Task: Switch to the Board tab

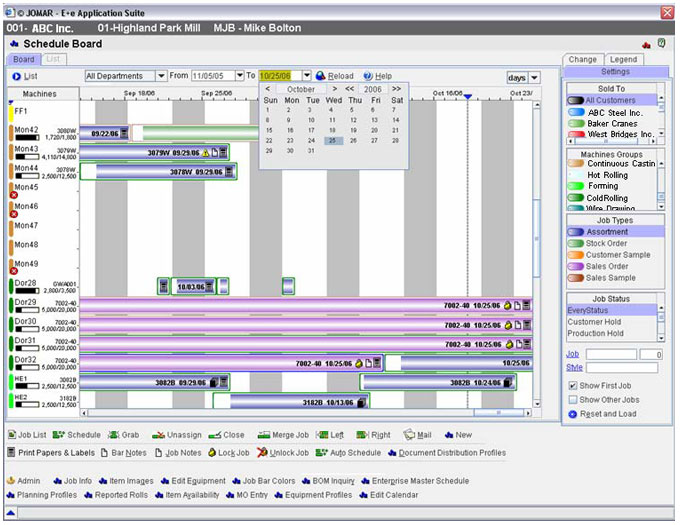Action: tap(23, 59)
